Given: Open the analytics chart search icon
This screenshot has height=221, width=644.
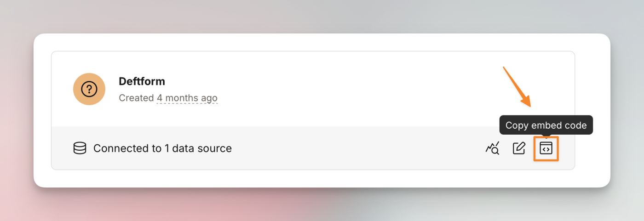Looking at the screenshot, I should click(x=492, y=148).
